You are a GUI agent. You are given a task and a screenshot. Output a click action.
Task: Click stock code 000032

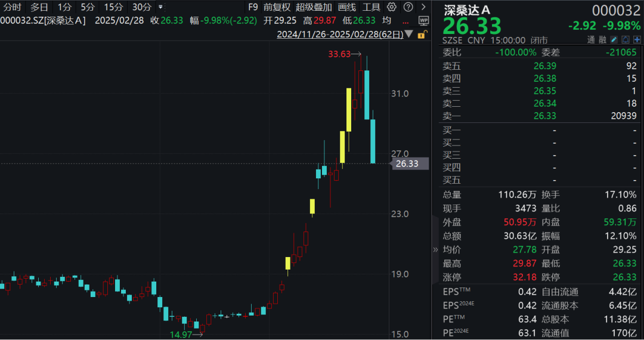tap(616, 10)
